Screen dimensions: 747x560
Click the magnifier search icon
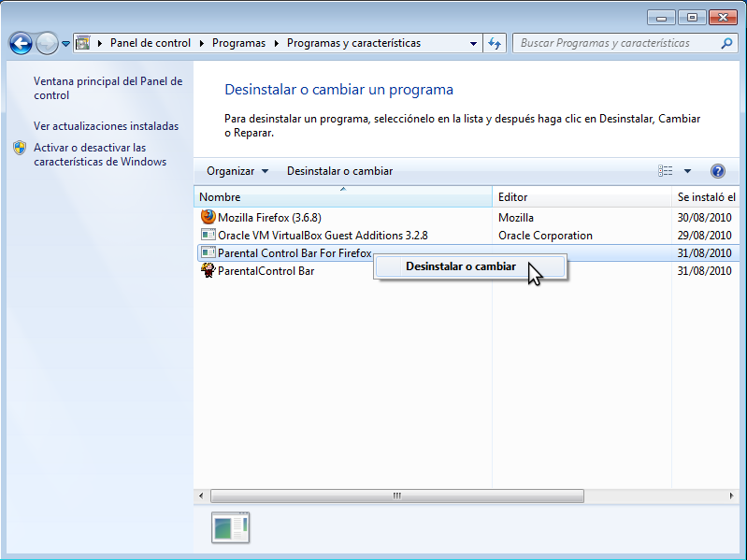click(x=726, y=43)
